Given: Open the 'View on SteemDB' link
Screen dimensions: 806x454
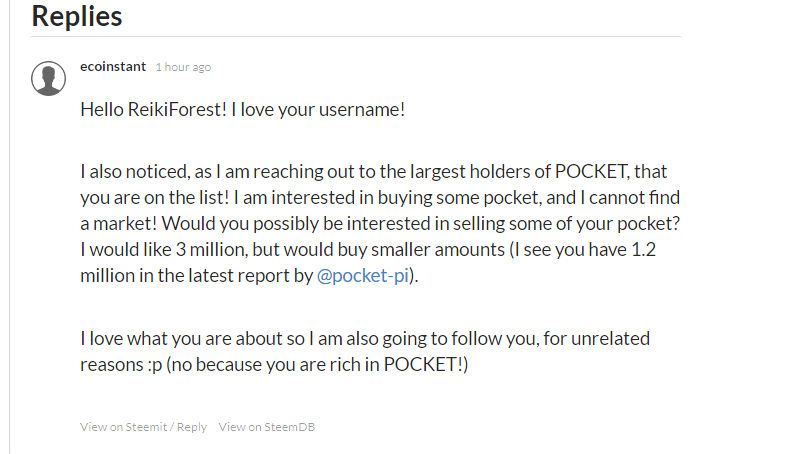Looking at the screenshot, I should click(x=267, y=427).
